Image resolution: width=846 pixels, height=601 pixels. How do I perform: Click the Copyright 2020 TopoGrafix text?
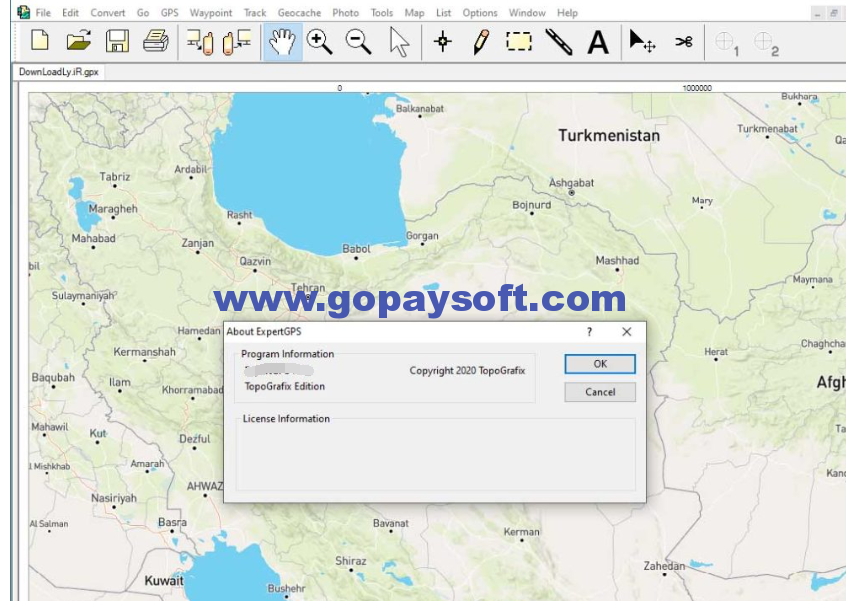(467, 371)
